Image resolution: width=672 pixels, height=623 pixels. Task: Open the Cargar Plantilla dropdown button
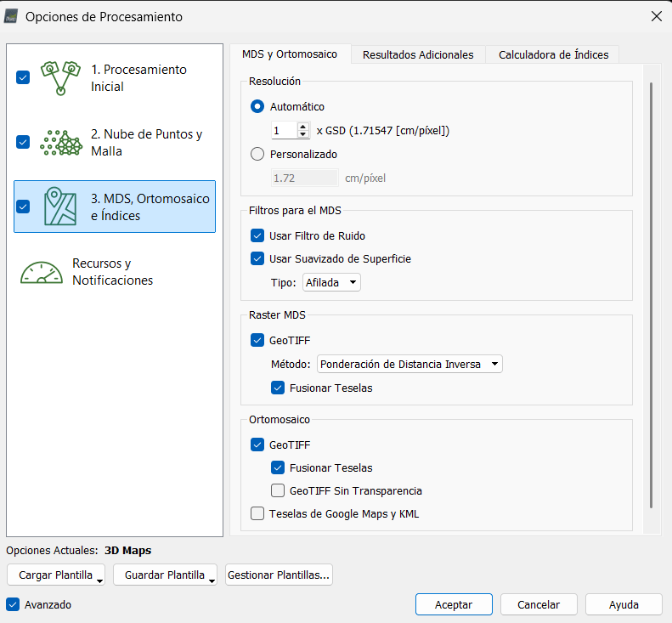[x=56, y=575]
